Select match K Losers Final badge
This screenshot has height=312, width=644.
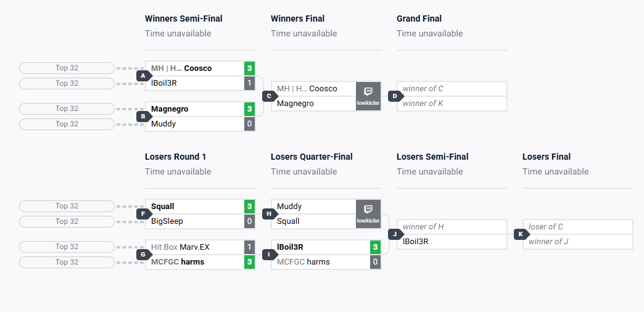point(521,234)
